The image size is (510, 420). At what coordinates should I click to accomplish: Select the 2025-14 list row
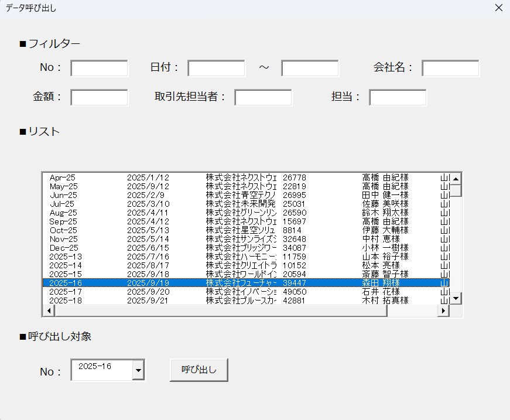[246, 265]
